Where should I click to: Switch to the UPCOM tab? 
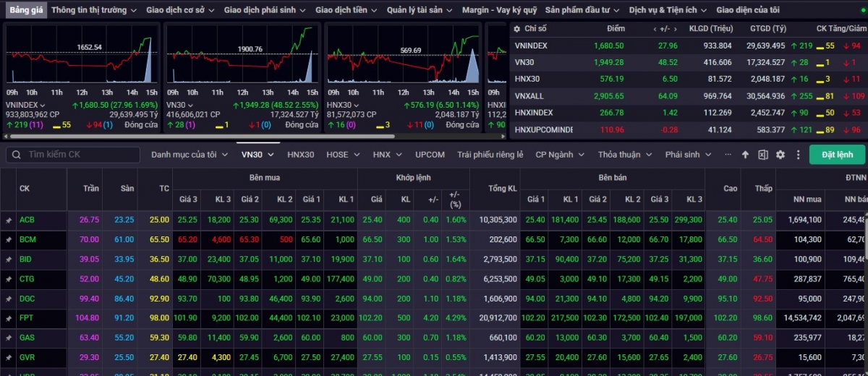tap(430, 155)
